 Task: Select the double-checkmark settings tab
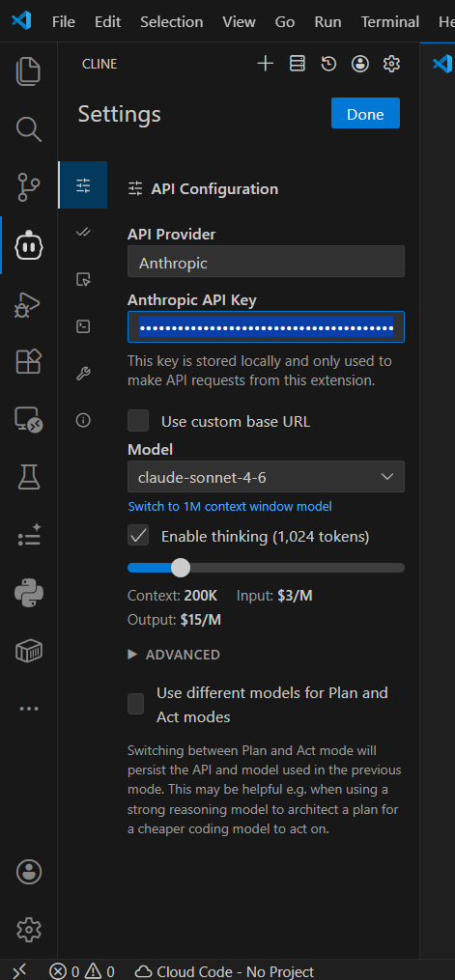pos(83,232)
